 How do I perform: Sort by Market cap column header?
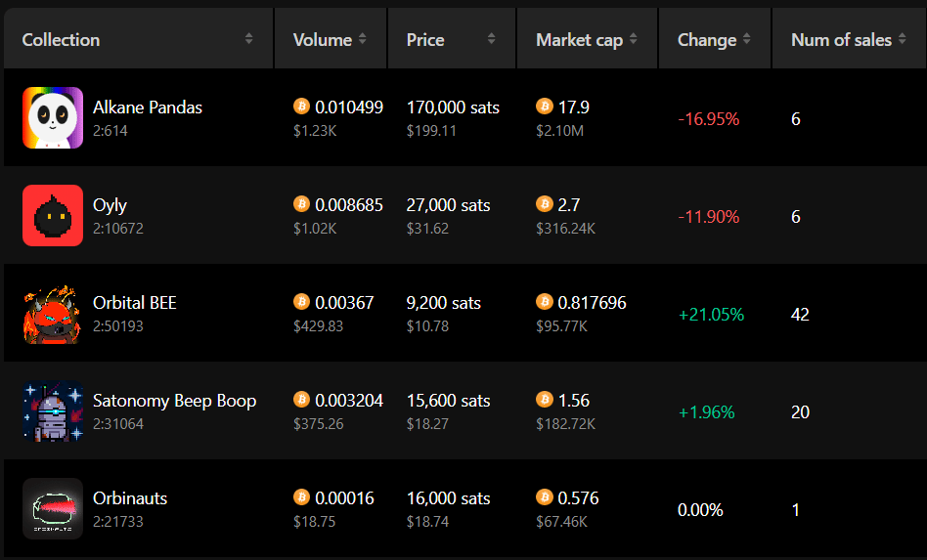point(634,39)
